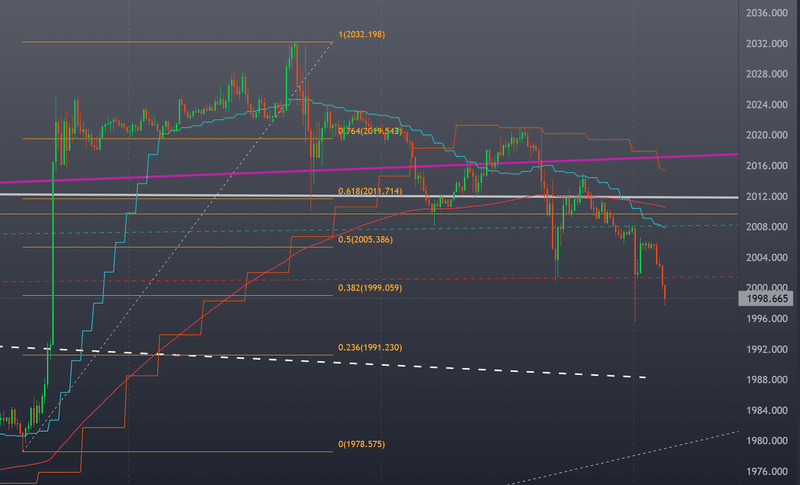Click the 0.382(1999.059) Fibonacci label
This screenshot has width=800, height=485.
(x=370, y=288)
